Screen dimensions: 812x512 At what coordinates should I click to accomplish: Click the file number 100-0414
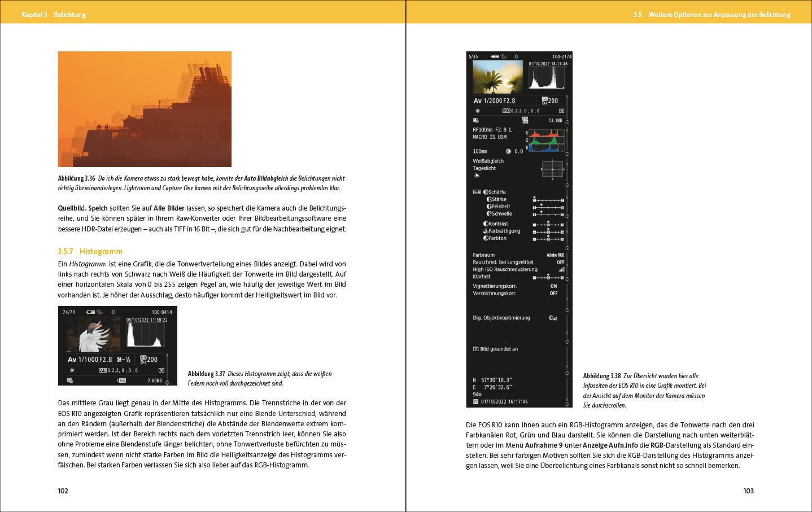[x=162, y=312]
